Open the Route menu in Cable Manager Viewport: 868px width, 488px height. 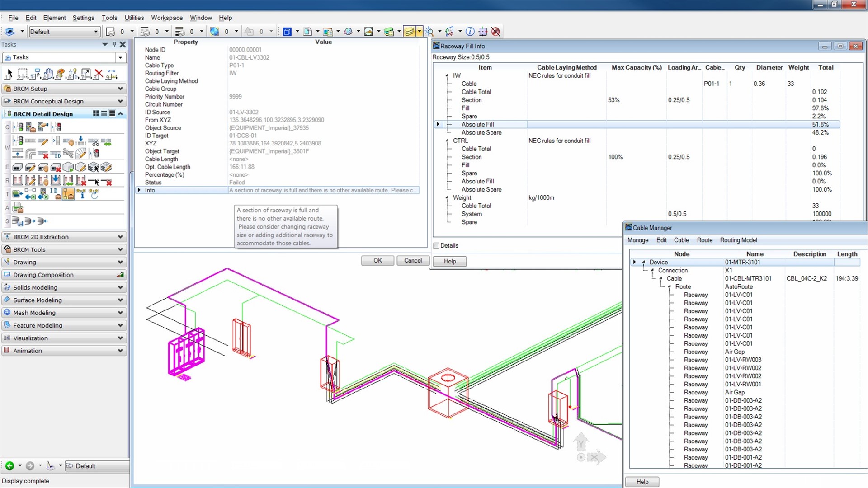tap(704, 240)
